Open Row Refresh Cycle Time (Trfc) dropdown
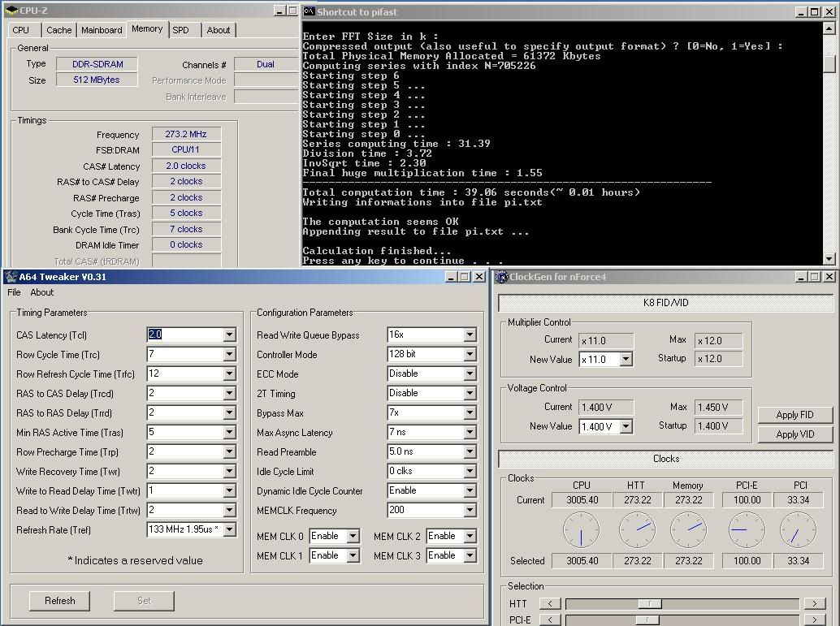This screenshot has height=626, width=840. tap(229, 373)
